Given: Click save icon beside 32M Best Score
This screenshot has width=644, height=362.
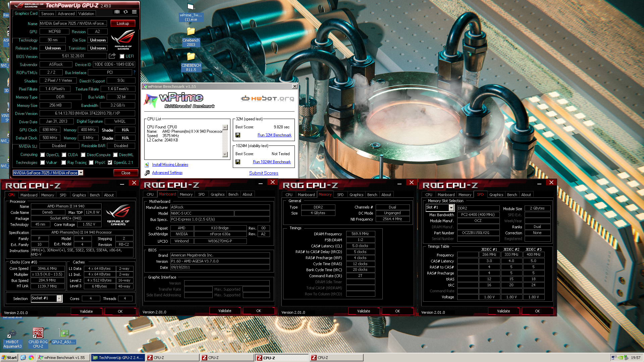Looking at the screenshot, I should pyautogui.click(x=238, y=135).
